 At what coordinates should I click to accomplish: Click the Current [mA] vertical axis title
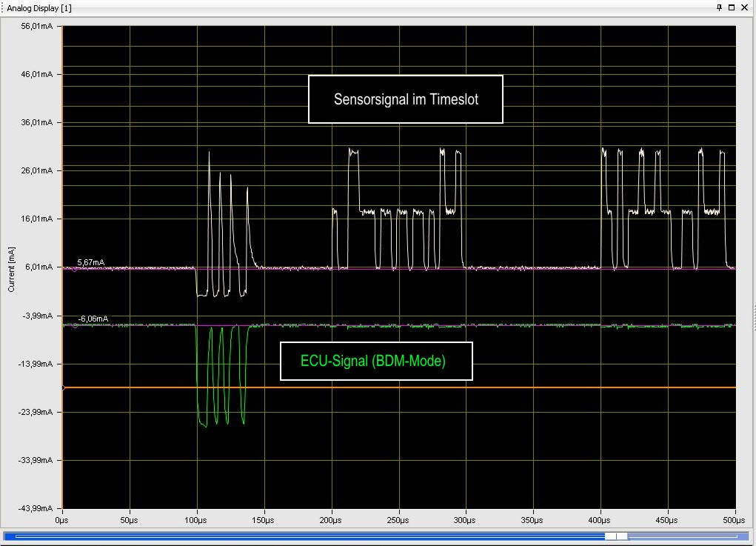point(11,269)
